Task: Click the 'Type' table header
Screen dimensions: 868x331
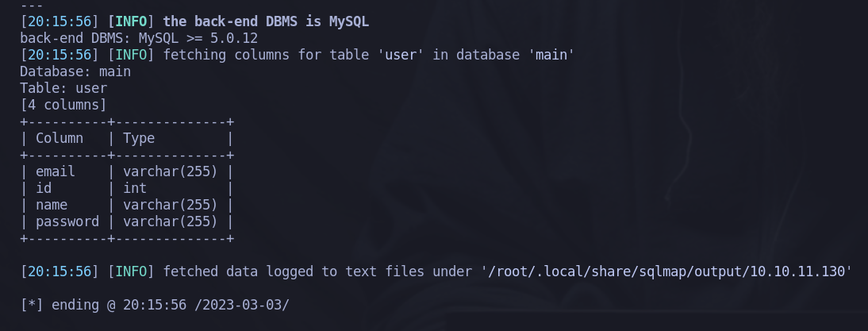Action: [139, 138]
